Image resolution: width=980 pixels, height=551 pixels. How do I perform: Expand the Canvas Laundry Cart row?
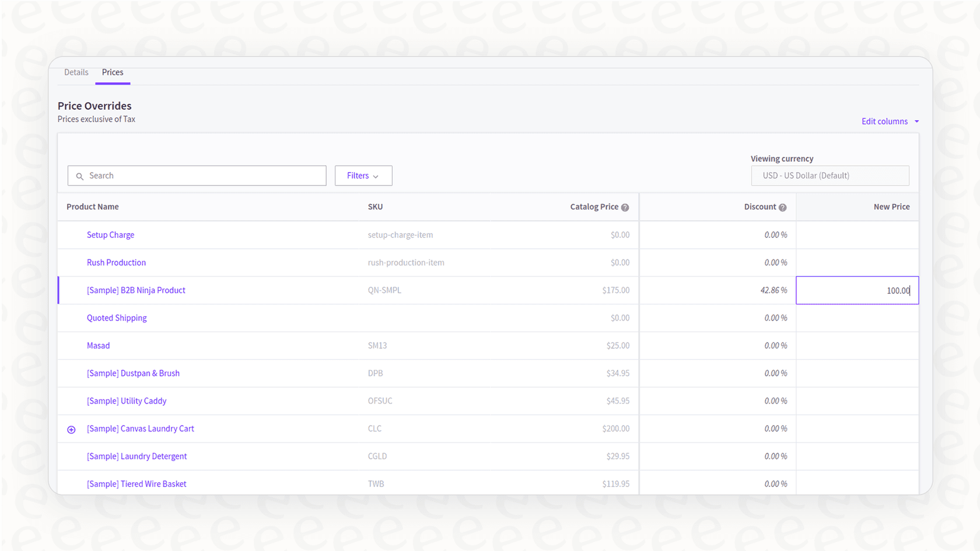click(x=71, y=429)
